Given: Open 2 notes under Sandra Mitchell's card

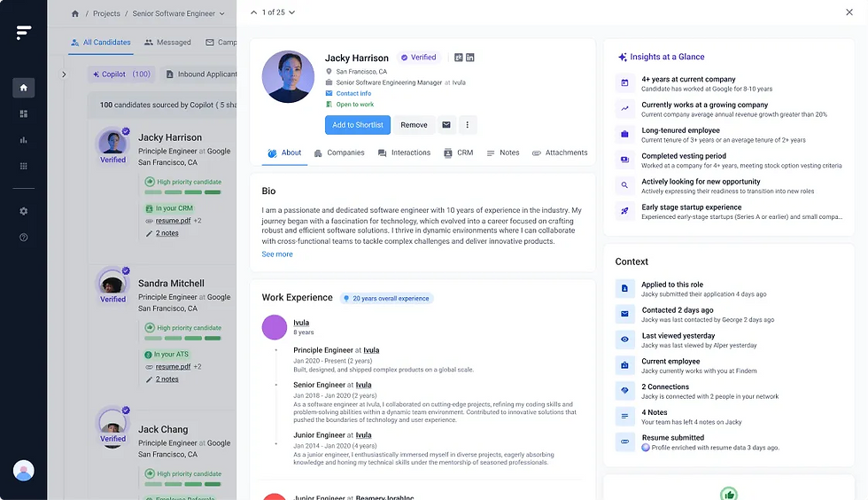Looking at the screenshot, I should [x=167, y=379].
